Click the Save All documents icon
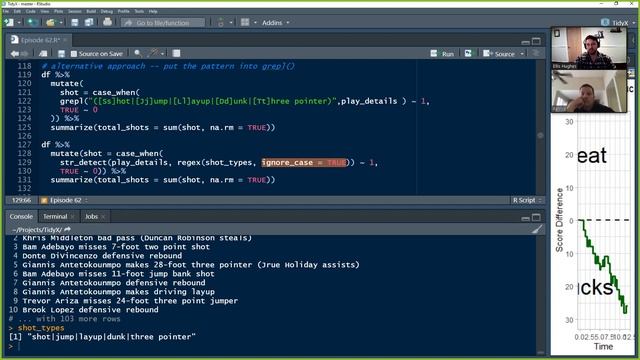Screen dimensions: 640x360 pyautogui.click(x=89, y=22)
